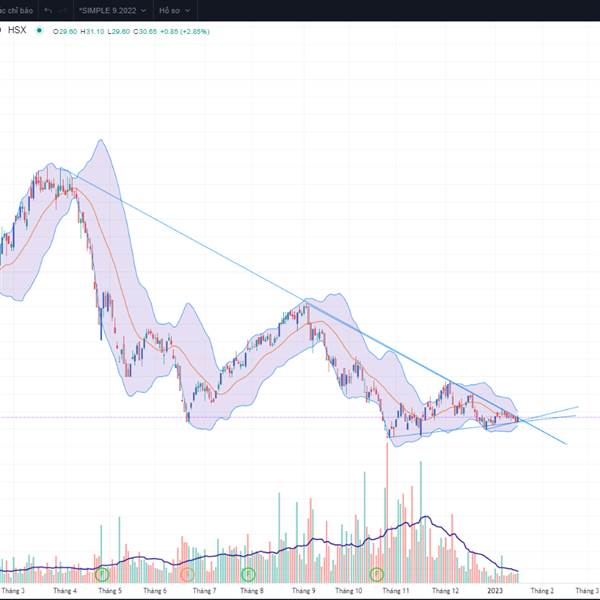The height and width of the screenshot is (600, 600).
Task: Click the Tháng 12 label on time axis
Action: pyautogui.click(x=445, y=591)
